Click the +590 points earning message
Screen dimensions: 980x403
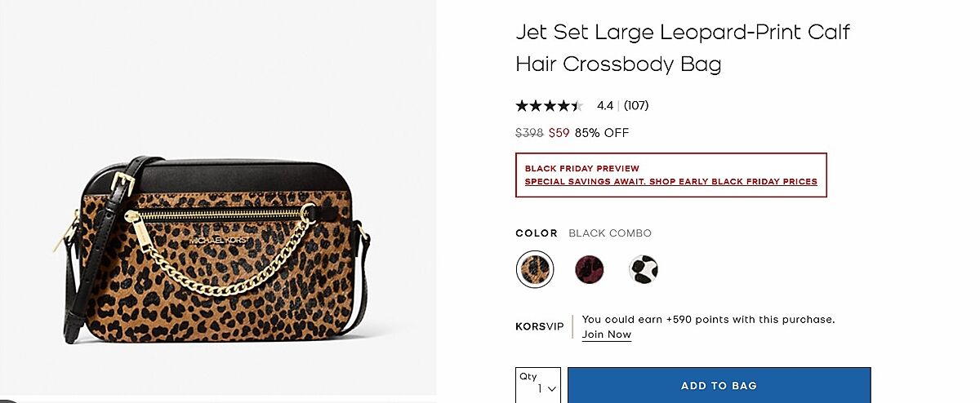pos(709,320)
